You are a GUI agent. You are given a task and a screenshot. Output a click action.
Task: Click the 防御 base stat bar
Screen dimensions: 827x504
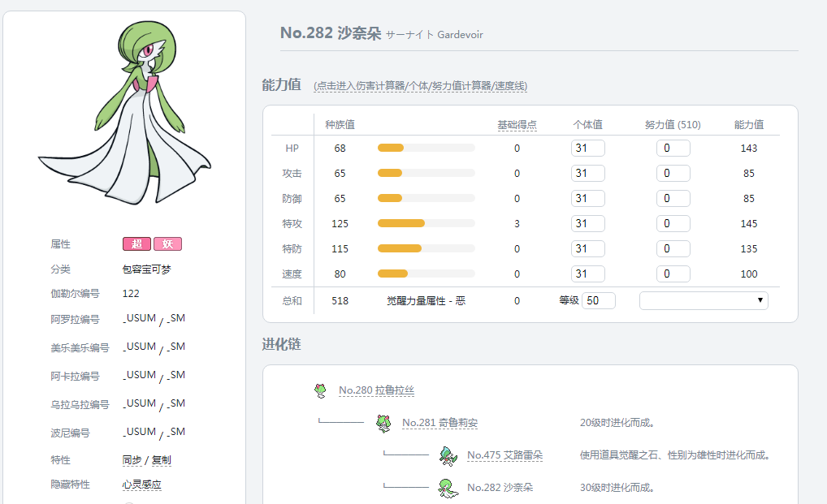(426, 199)
